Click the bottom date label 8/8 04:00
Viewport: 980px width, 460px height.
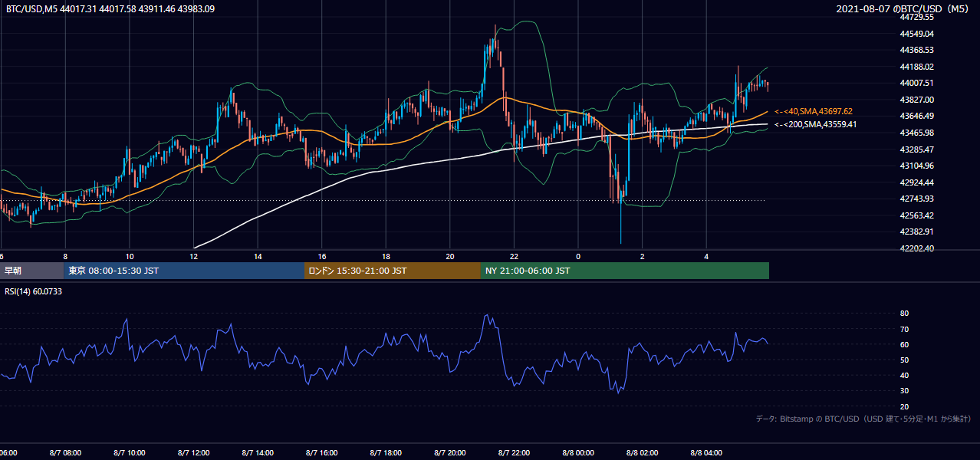pyautogui.click(x=707, y=453)
